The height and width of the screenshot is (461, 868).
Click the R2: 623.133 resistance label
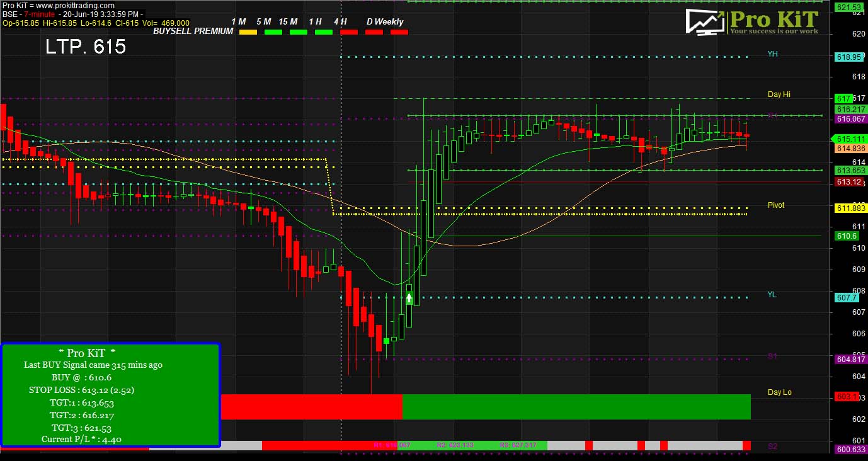[455, 445]
